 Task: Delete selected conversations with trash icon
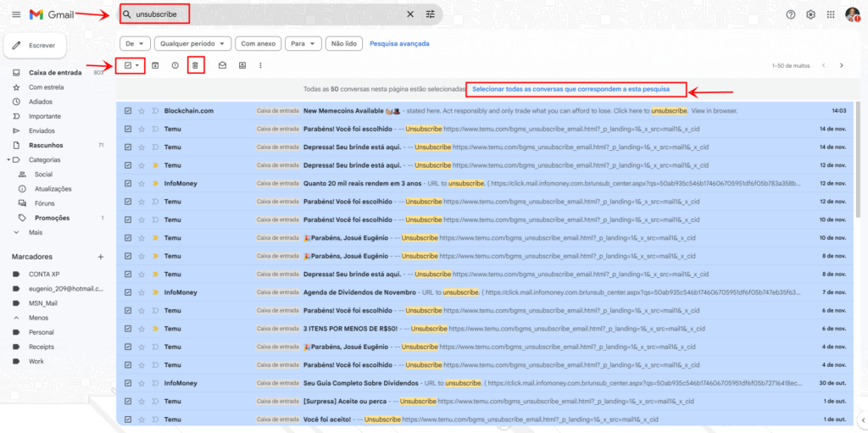(196, 65)
